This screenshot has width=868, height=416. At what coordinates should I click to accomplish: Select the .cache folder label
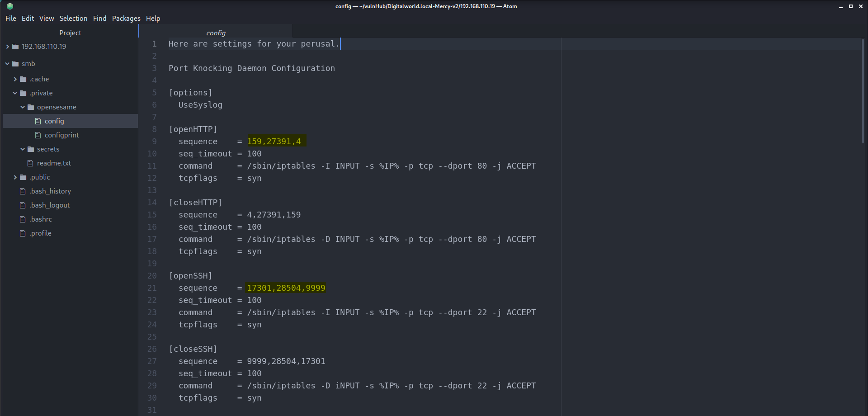tap(39, 79)
